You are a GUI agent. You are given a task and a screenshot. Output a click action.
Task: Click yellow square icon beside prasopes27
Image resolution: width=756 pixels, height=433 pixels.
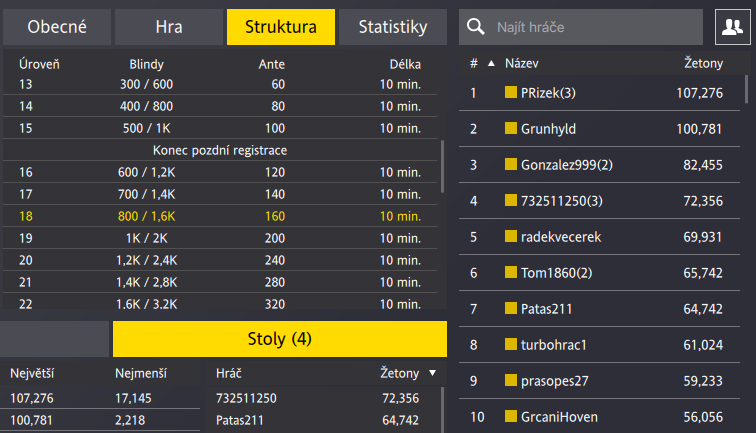pyautogui.click(x=511, y=381)
